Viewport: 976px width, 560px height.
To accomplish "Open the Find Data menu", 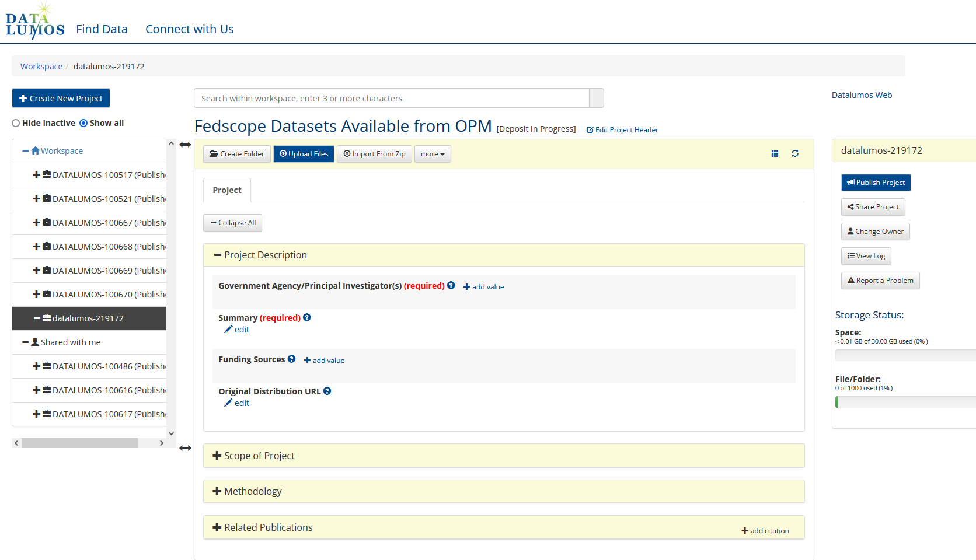I will click(102, 29).
